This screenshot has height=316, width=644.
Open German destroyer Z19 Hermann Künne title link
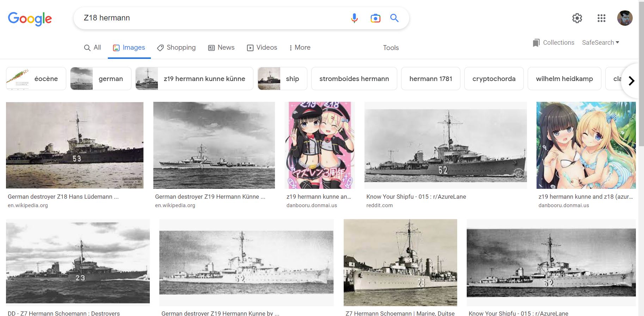(x=210, y=197)
